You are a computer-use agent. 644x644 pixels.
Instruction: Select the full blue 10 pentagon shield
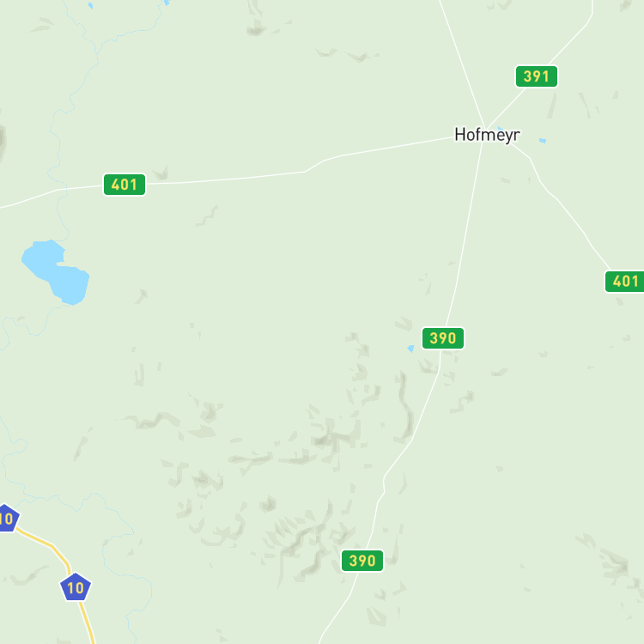pos(76,587)
